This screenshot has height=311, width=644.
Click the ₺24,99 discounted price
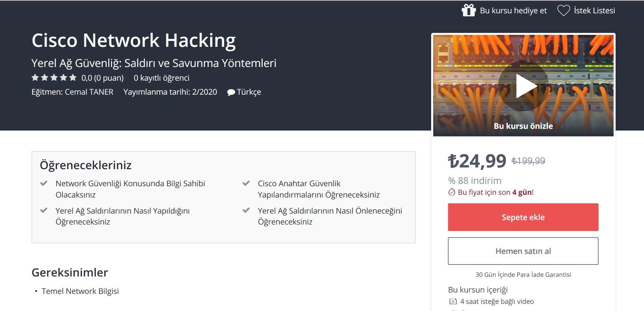[x=477, y=161]
